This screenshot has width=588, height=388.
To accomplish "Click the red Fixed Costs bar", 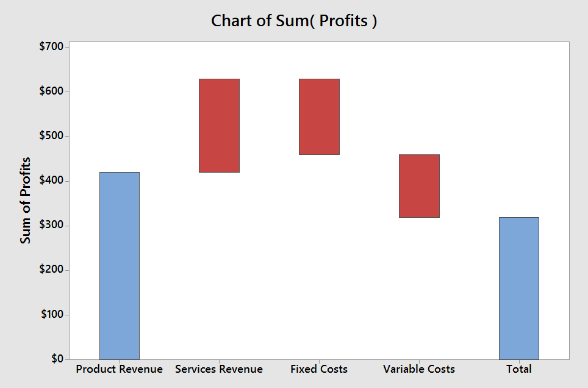I will point(319,117).
